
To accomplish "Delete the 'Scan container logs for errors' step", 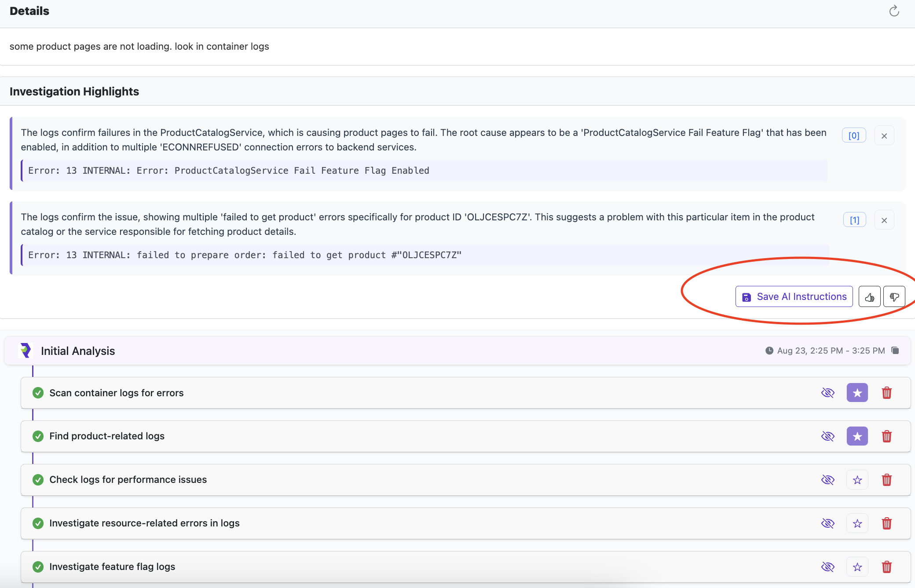I will (x=886, y=393).
